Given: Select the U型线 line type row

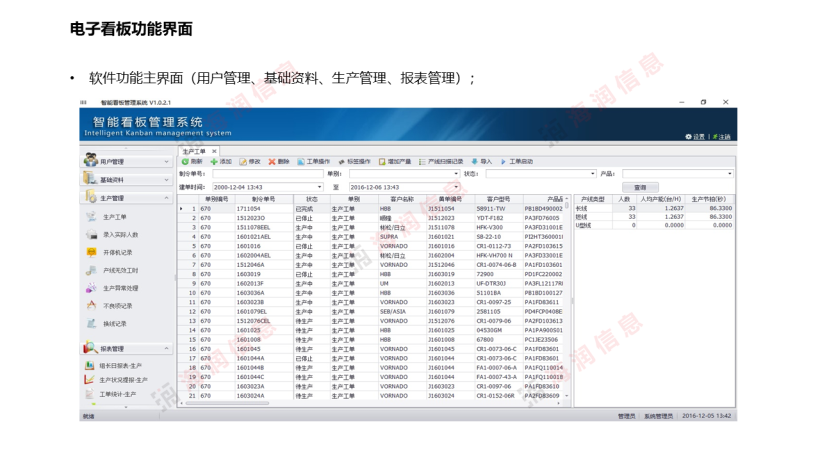Looking at the screenshot, I should click(654, 225).
